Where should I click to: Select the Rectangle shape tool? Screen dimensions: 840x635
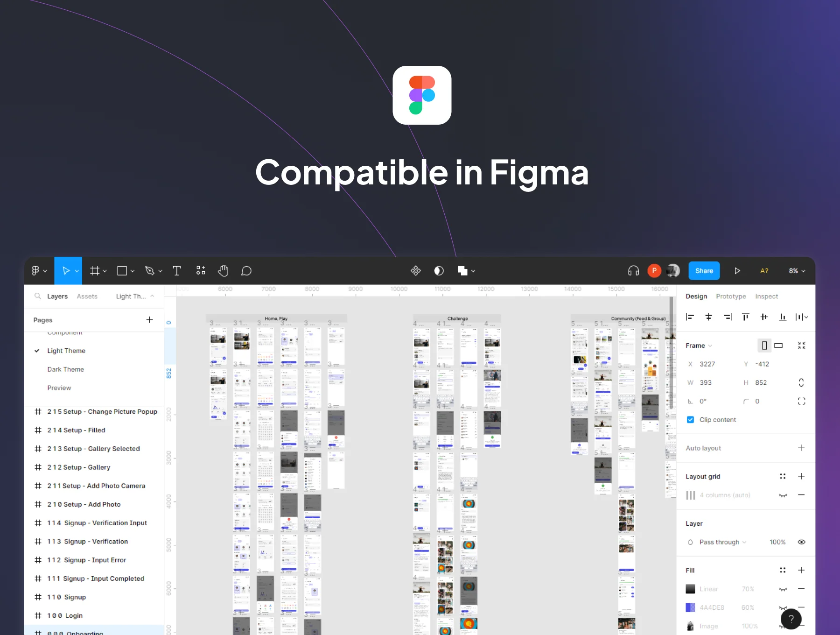pyautogui.click(x=122, y=271)
